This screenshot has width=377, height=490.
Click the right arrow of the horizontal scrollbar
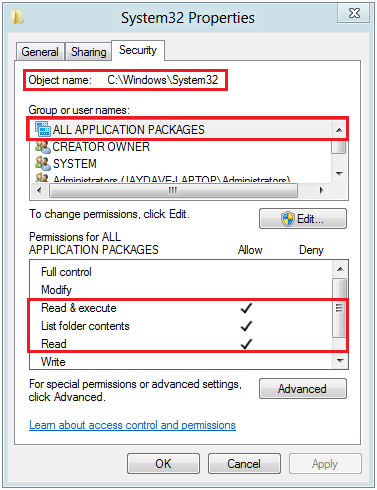[321, 190]
